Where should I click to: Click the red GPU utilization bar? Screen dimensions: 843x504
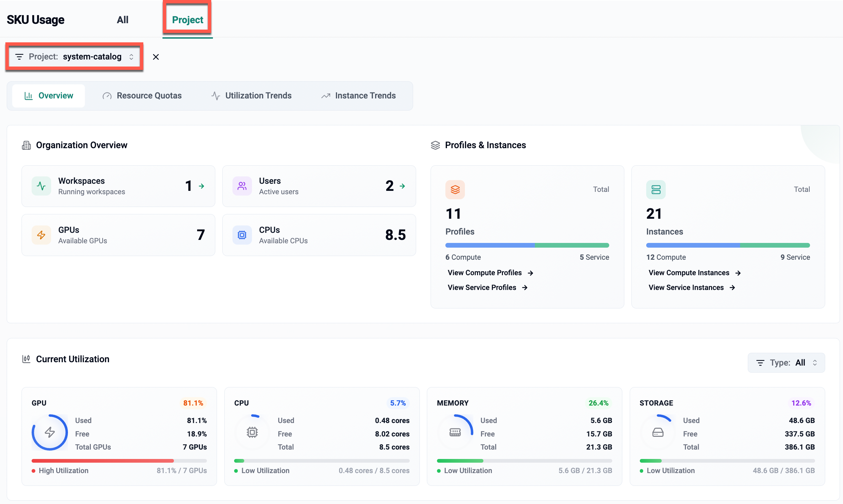[102, 461]
